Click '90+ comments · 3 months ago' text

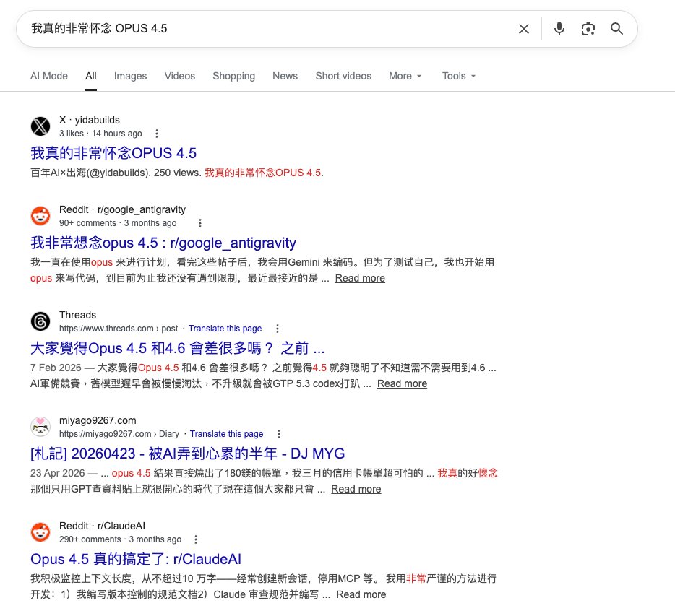tap(118, 223)
